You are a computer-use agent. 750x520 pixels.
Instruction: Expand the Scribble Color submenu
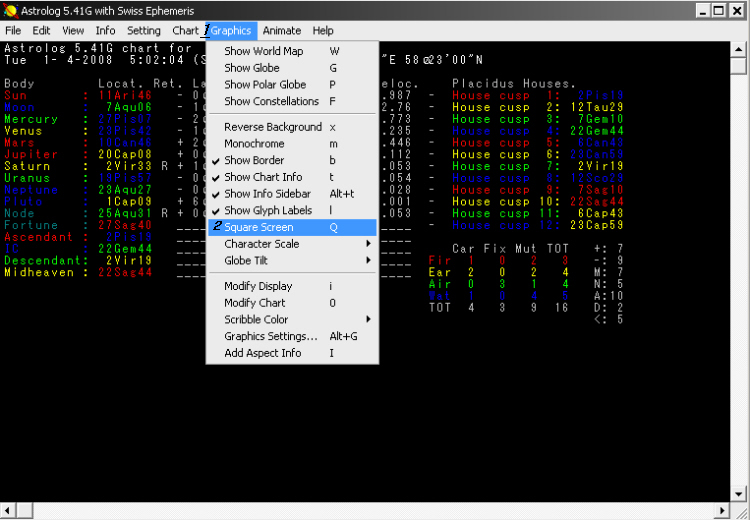(292, 320)
